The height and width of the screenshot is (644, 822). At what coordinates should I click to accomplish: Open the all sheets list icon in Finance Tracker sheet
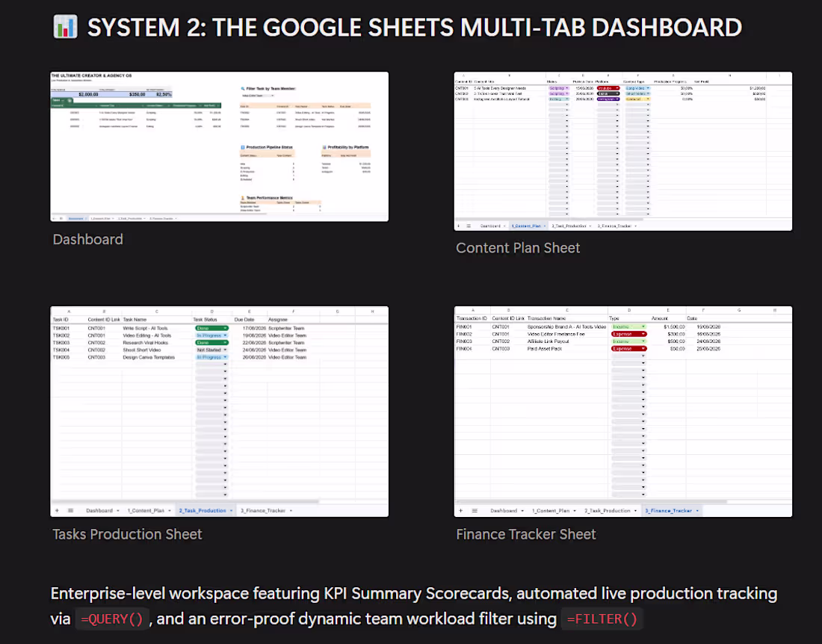pyautogui.click(x=475, y=510)
